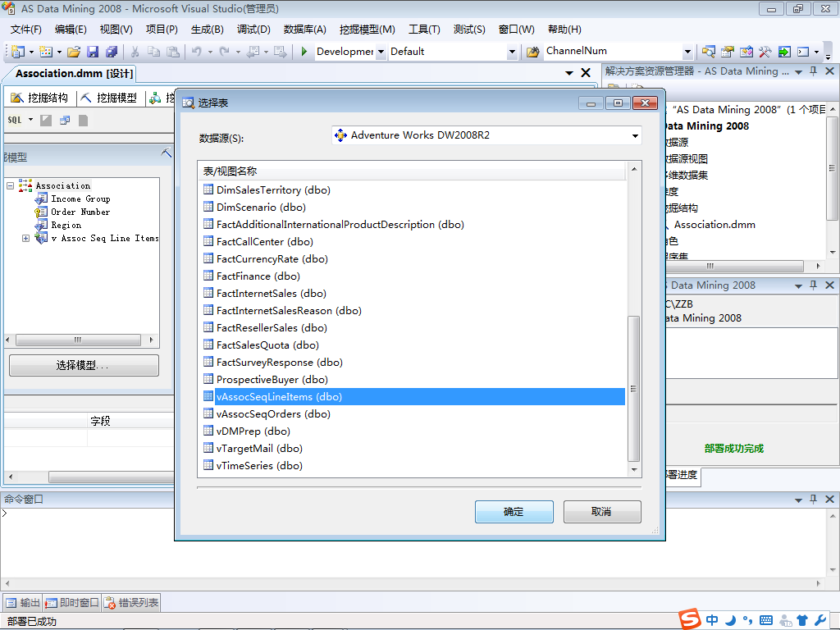This screenshot has height=630, width=840.
Task: Click the 选择模型... button
Action: tap(84, 365)
